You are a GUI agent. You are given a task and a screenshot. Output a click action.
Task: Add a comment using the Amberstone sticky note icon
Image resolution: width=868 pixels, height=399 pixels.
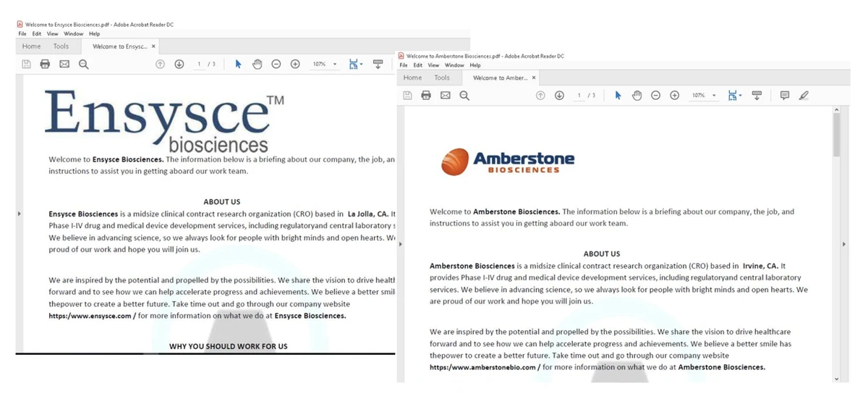point(784,96)
